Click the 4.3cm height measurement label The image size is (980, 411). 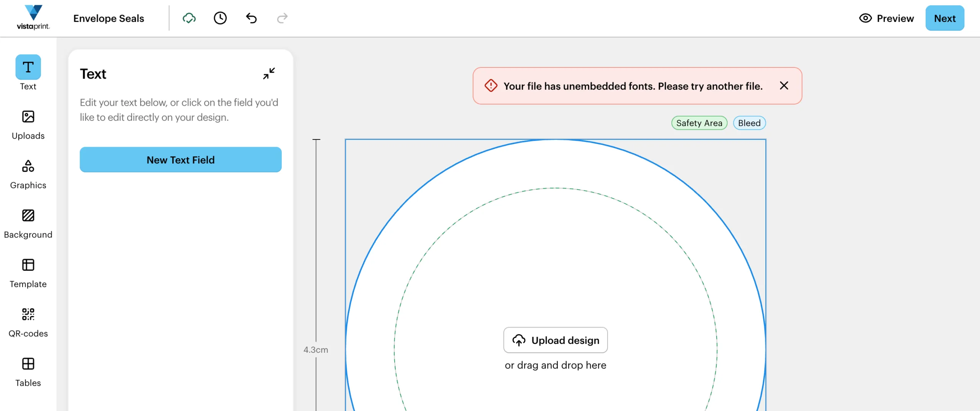[x=316, y=350]
